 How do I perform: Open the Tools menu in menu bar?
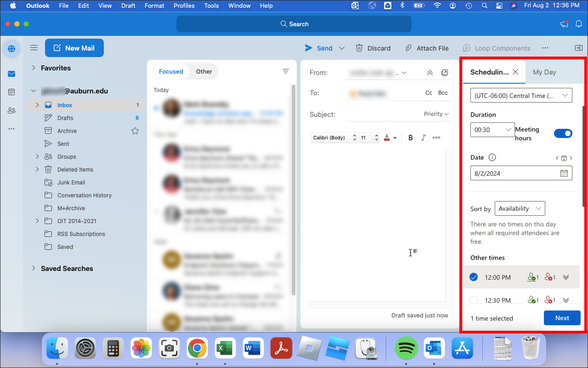(211, 6)
